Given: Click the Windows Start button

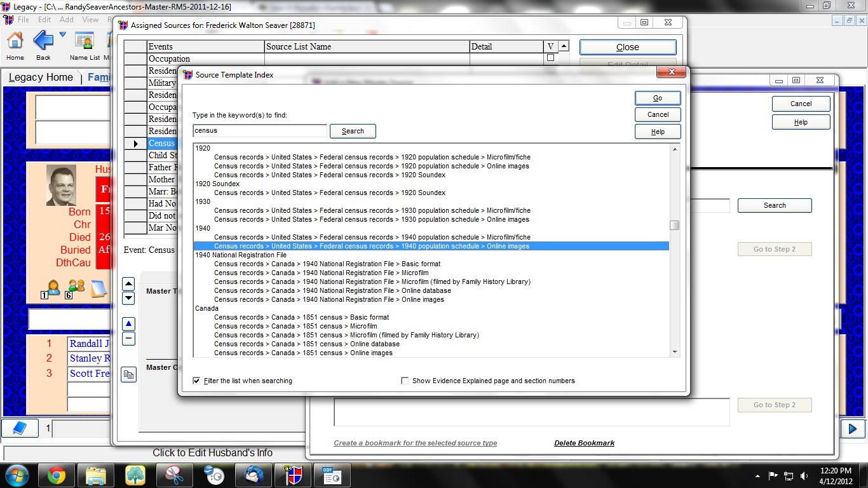Looking at the screenshot, I should click(x=18, y=475).
